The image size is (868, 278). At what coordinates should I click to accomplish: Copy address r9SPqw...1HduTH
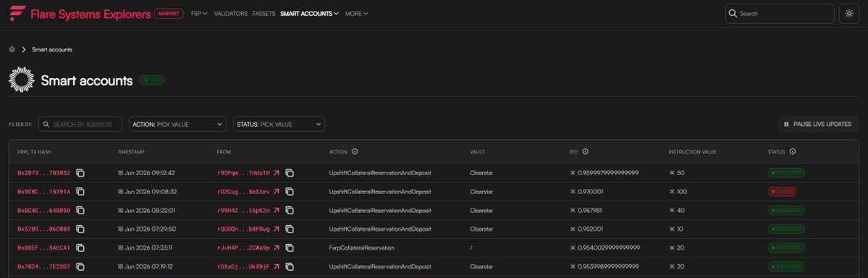(290, 173)
